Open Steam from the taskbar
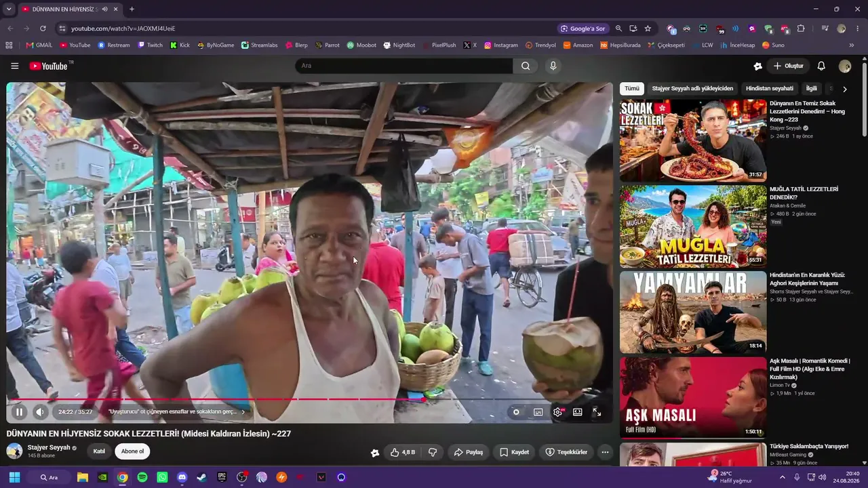Viewport: 868px width, 488px height. [201, 477]
